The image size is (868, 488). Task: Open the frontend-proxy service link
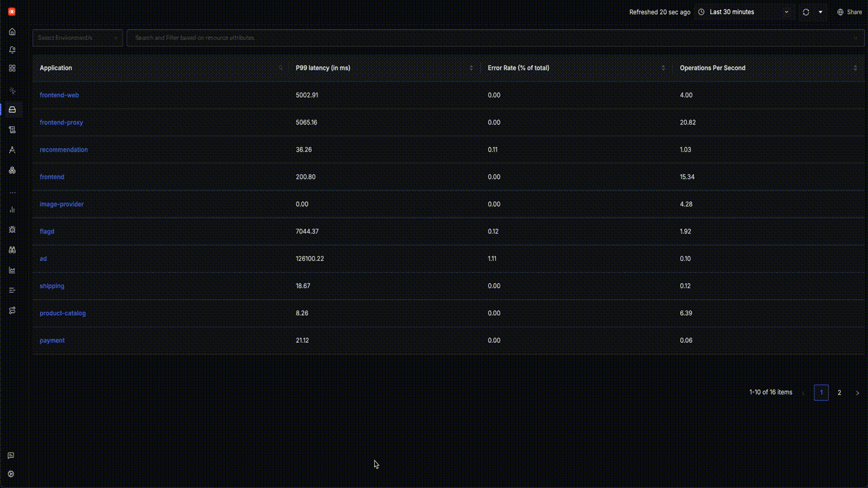point(61,123)
